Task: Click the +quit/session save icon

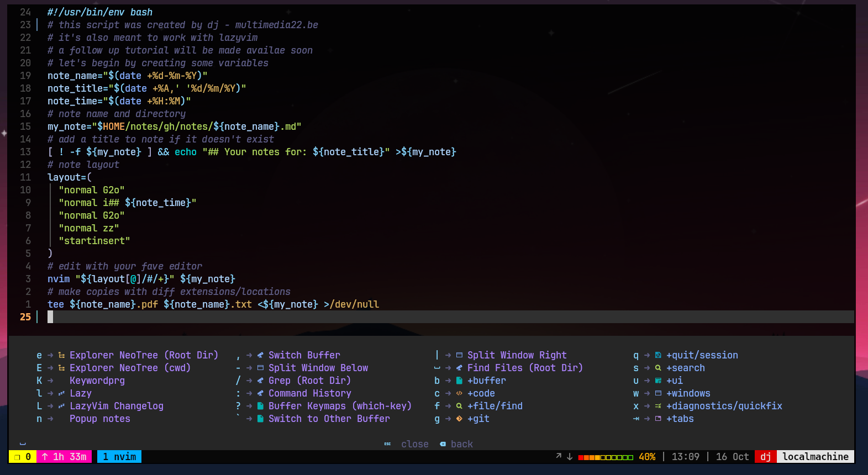Action: [x=658, y=355]
